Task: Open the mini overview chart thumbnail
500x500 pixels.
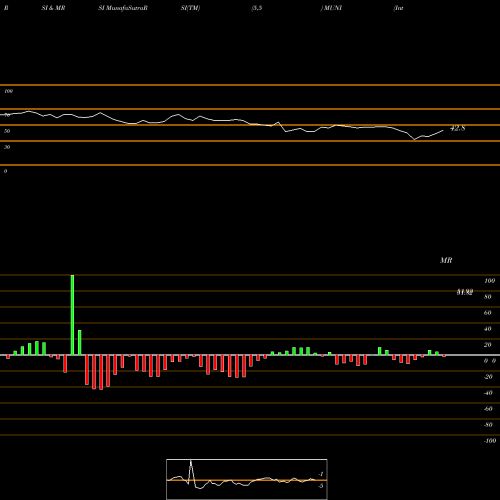Action: pyautogui.click(x=247, y=479)
